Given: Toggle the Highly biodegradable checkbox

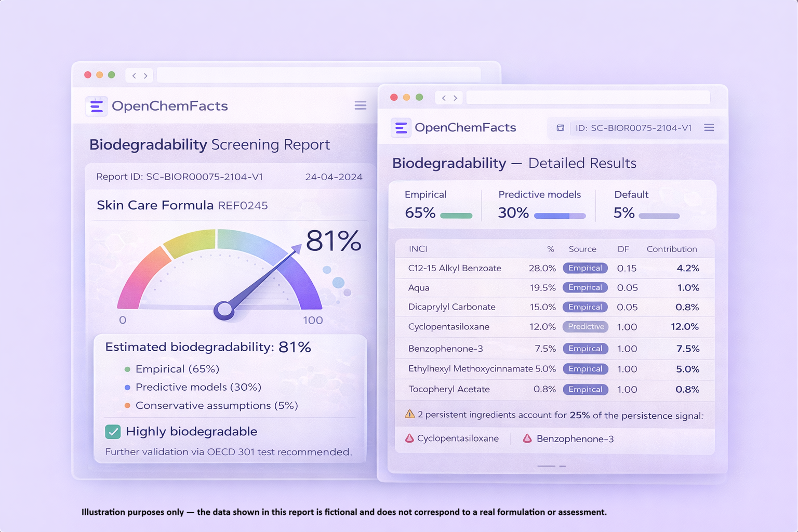Looking at the screenshot, I should tap(113, 432).
